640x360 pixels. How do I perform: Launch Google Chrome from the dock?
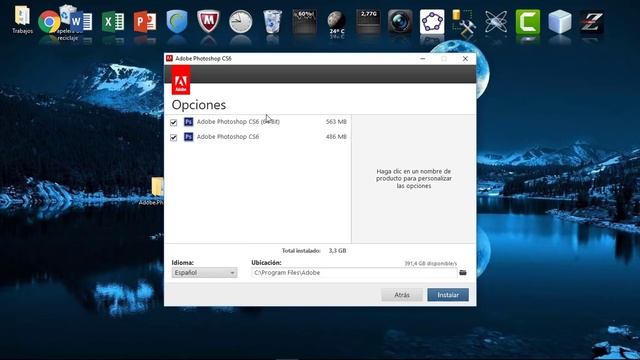pyautogui.click(x=49, y=21)
